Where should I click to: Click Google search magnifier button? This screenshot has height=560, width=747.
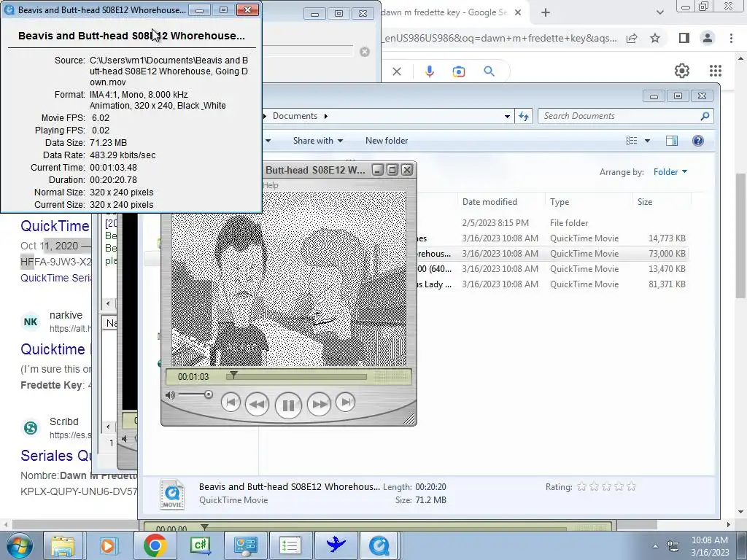(489, 71)
